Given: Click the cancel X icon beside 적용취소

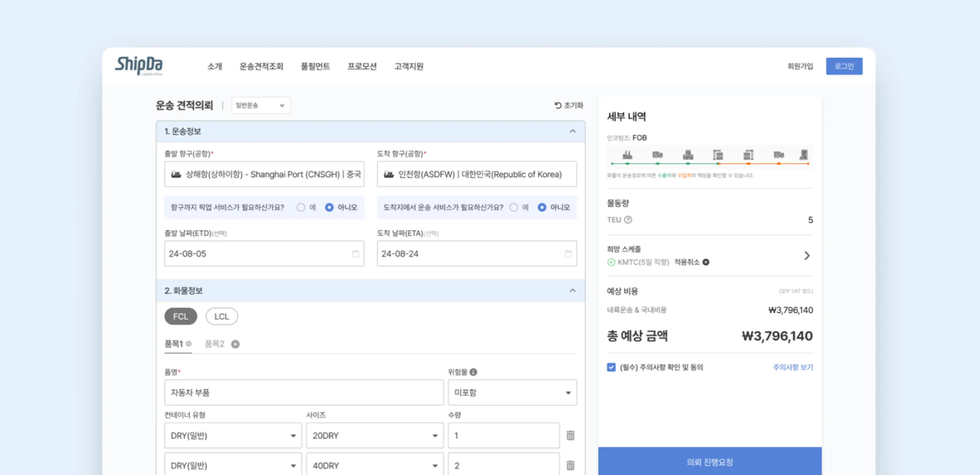Looking at the screenshot, I should pos(706,262).
